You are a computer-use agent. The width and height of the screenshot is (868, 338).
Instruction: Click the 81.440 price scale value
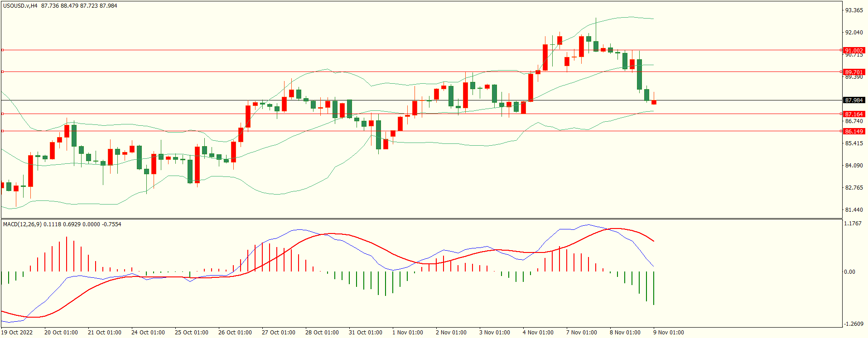854,210
